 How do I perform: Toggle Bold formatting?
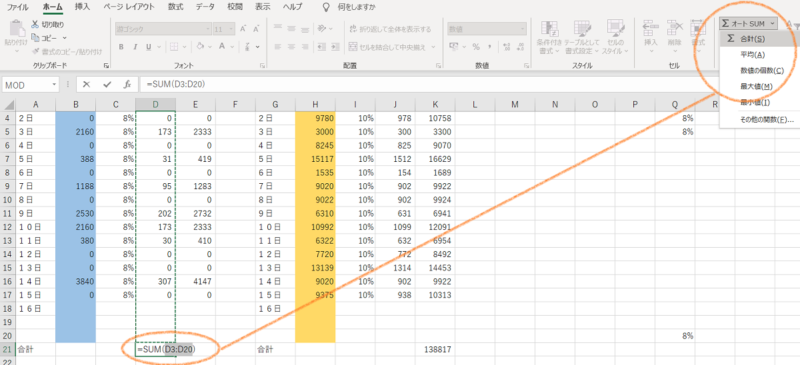pos(121,47)
